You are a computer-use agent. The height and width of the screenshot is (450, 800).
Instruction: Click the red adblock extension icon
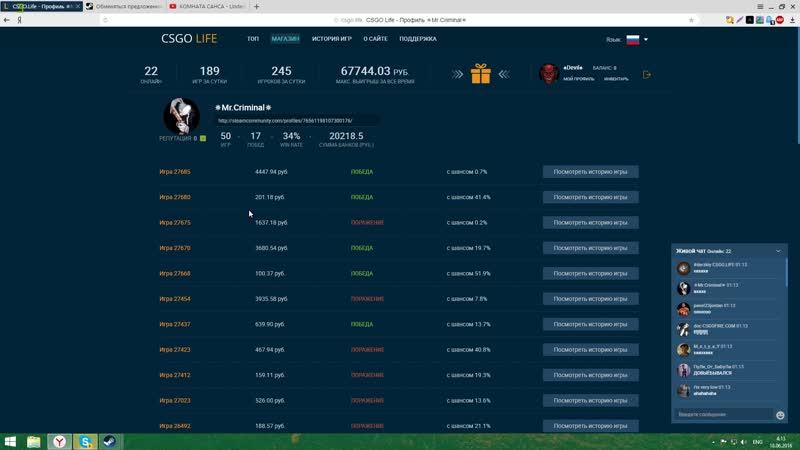pyautogui.click(x=780, y=20)
